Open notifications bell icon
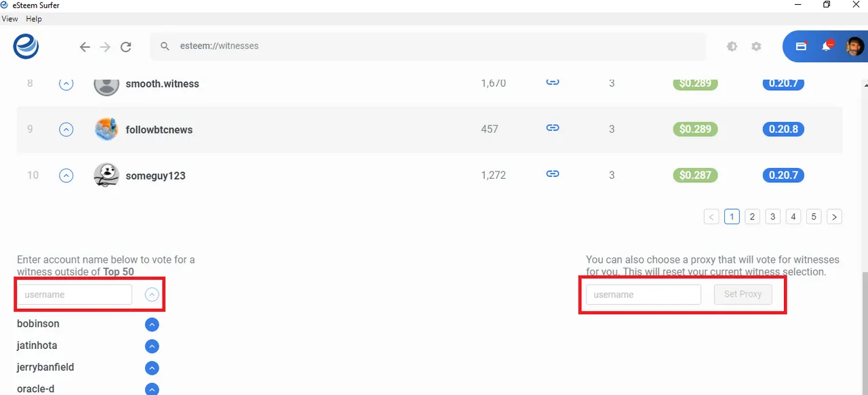This screenshot has height=395, width=868. 827,46
